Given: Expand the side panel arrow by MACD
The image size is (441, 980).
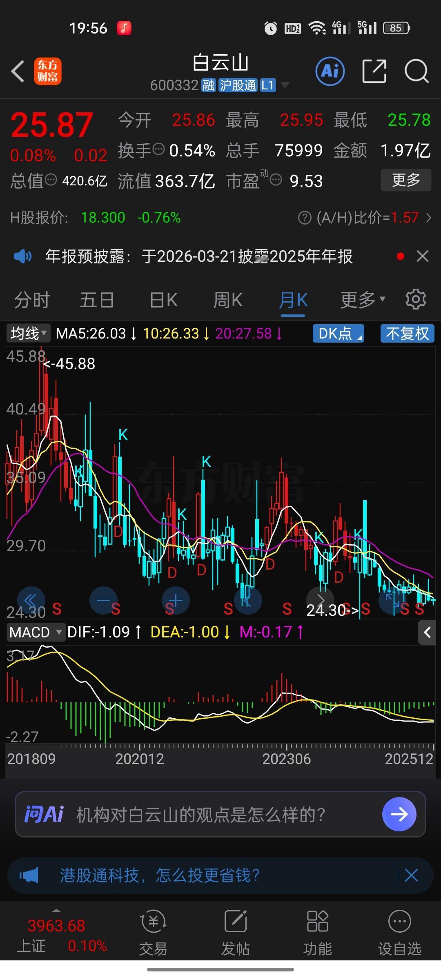Looking at the screenshot, I should (x=427, y=633).
